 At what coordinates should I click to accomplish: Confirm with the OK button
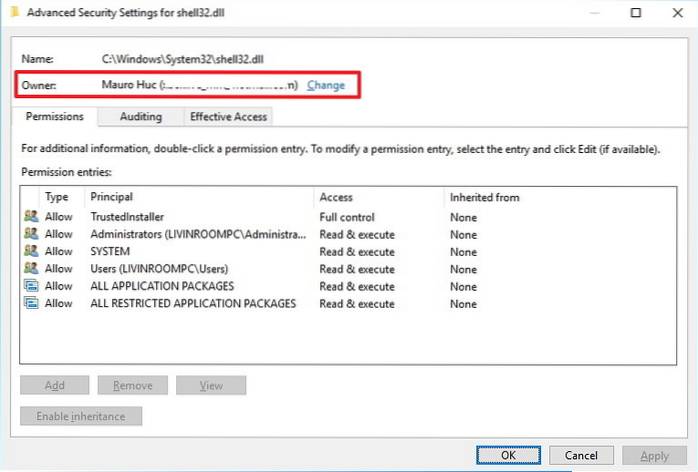pos(508,455)
